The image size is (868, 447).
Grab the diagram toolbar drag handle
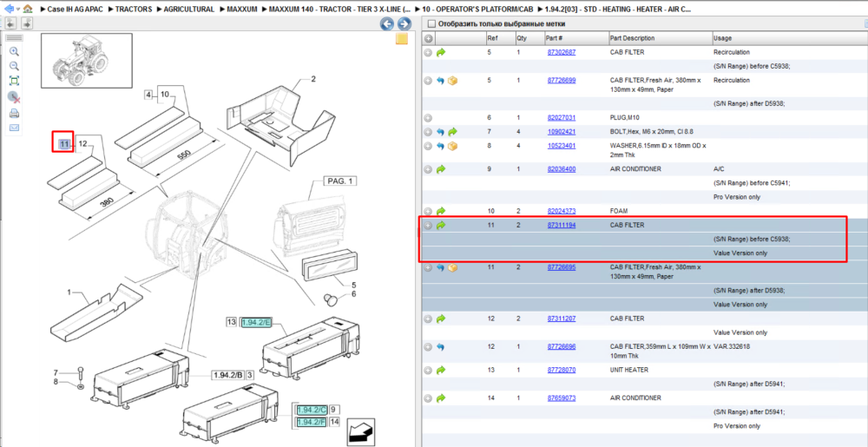pyautogui.click(x=14, y=38)
